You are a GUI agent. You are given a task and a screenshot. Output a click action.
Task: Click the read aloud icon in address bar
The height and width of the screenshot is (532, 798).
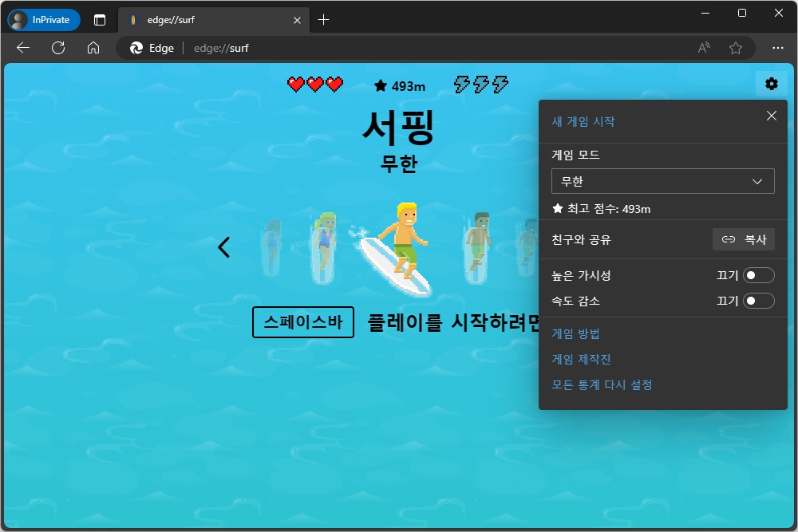(x=704, y=49)
